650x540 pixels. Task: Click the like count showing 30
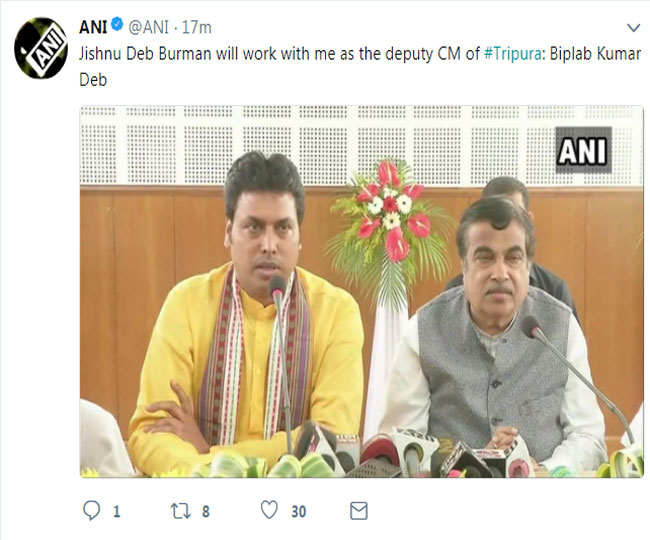click(298, 512)
